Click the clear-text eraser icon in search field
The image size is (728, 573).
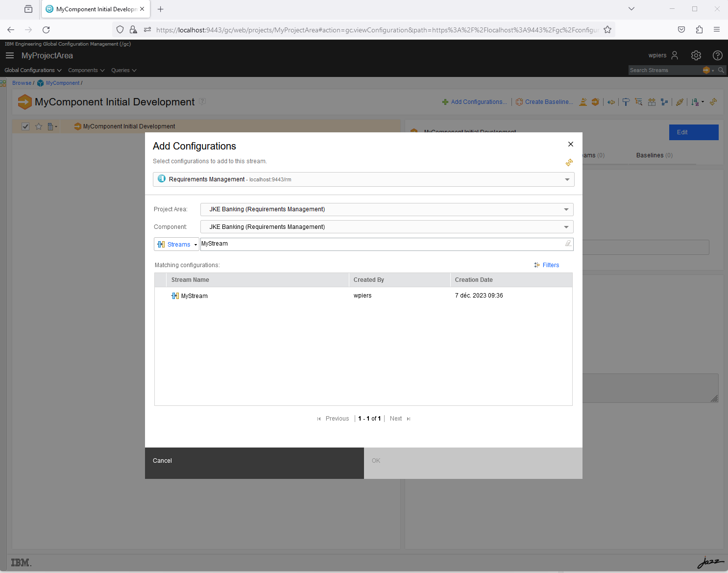pos(568,243)
